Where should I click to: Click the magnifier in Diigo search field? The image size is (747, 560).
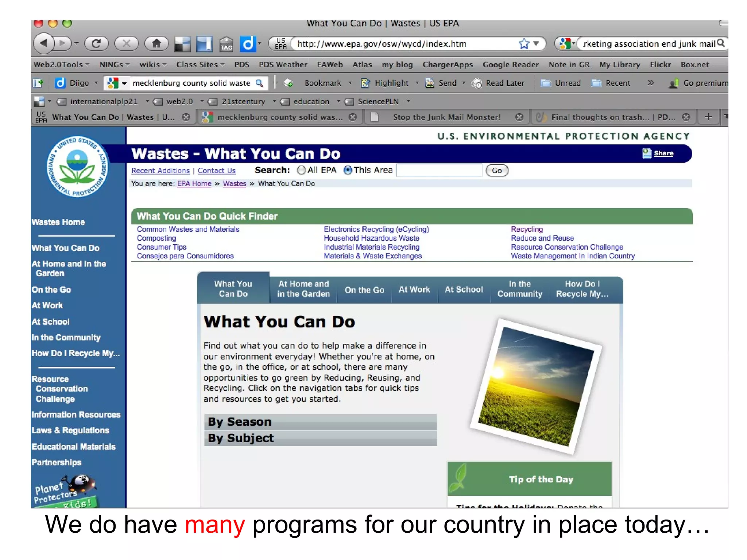click(x=259, y=83)
